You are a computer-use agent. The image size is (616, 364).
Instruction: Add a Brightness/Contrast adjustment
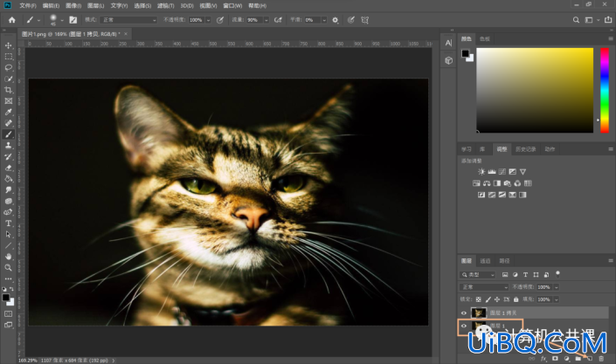[481, 172]
